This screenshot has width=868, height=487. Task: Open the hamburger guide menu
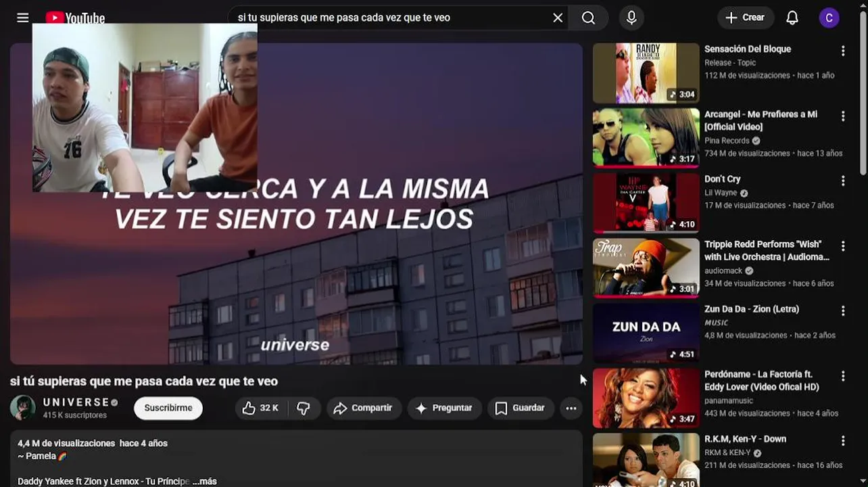click(x=22, y=18)
